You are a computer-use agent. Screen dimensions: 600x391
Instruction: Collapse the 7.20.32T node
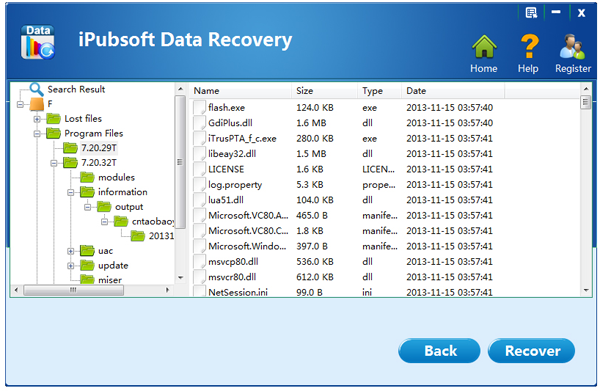click(x=54, y=163)
